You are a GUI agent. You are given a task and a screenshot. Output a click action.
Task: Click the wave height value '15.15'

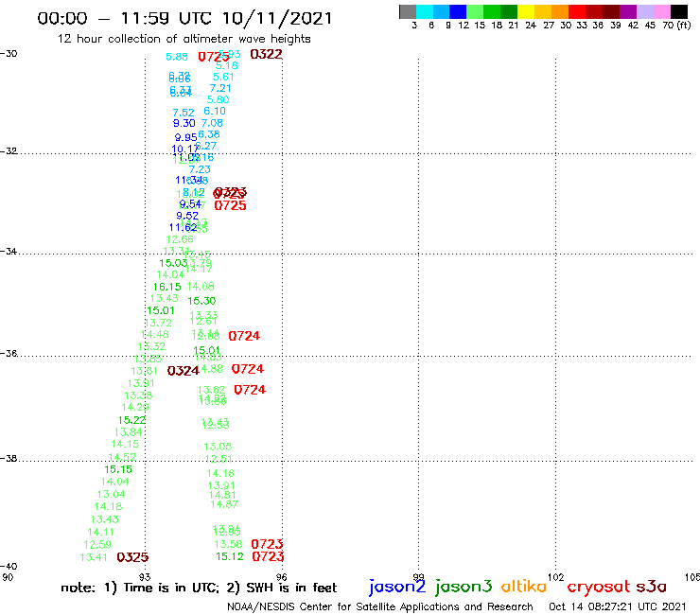pos(118,469)
